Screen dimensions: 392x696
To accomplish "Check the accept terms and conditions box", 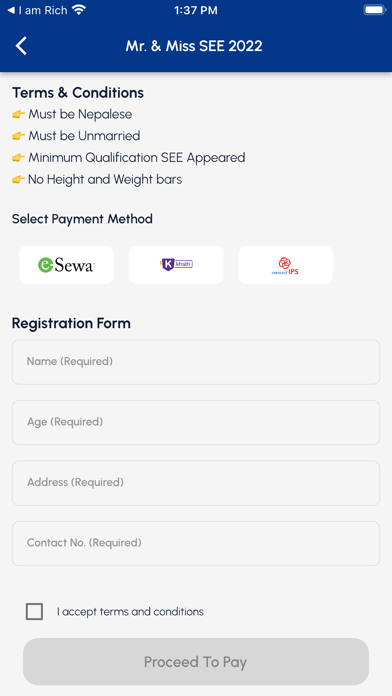I will coord(35,612).
